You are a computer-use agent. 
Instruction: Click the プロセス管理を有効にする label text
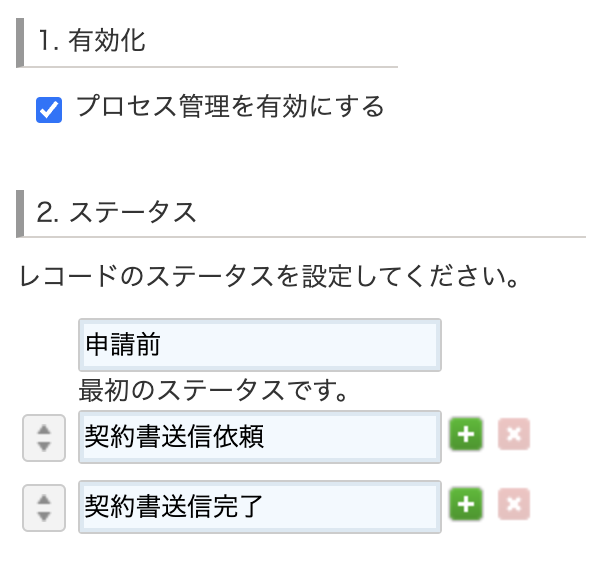230,106
